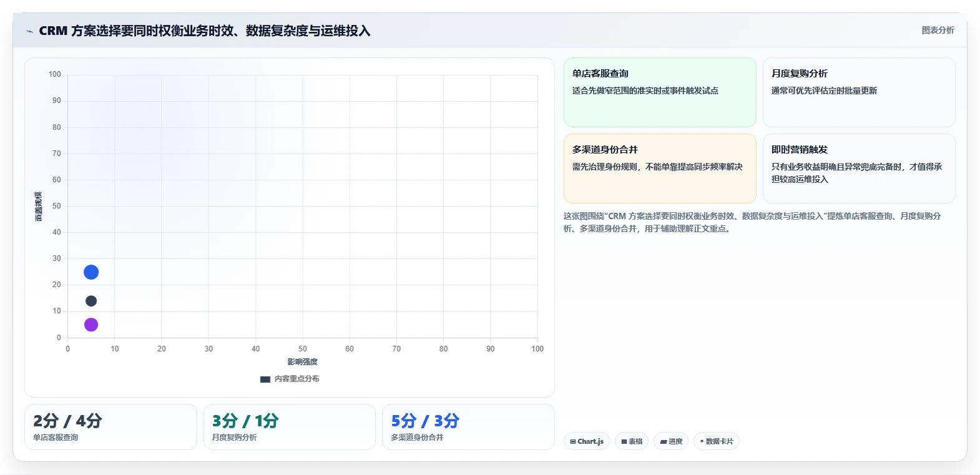The width and height of the screenshot is (980, 475).
Task: Click the x-axis tick label 100
Action: click(537, 349)
